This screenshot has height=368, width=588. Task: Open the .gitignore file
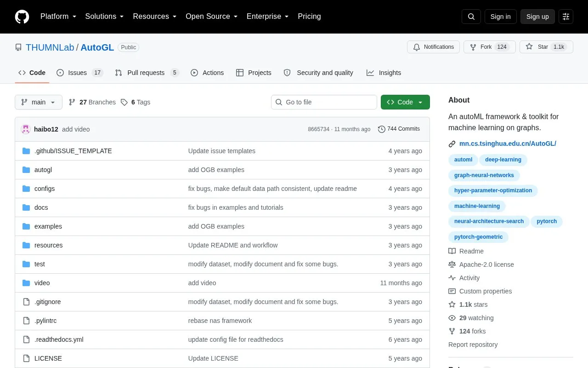pyautogui.click(x=48, y=302)
